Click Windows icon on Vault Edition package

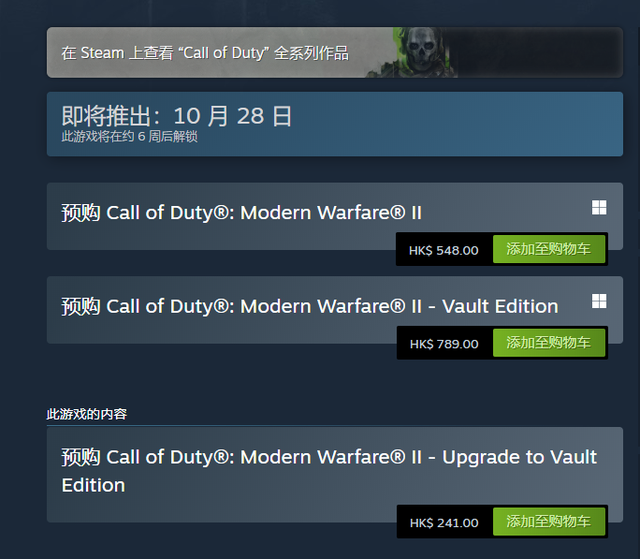pyautogui.click(x=599, y=301)
